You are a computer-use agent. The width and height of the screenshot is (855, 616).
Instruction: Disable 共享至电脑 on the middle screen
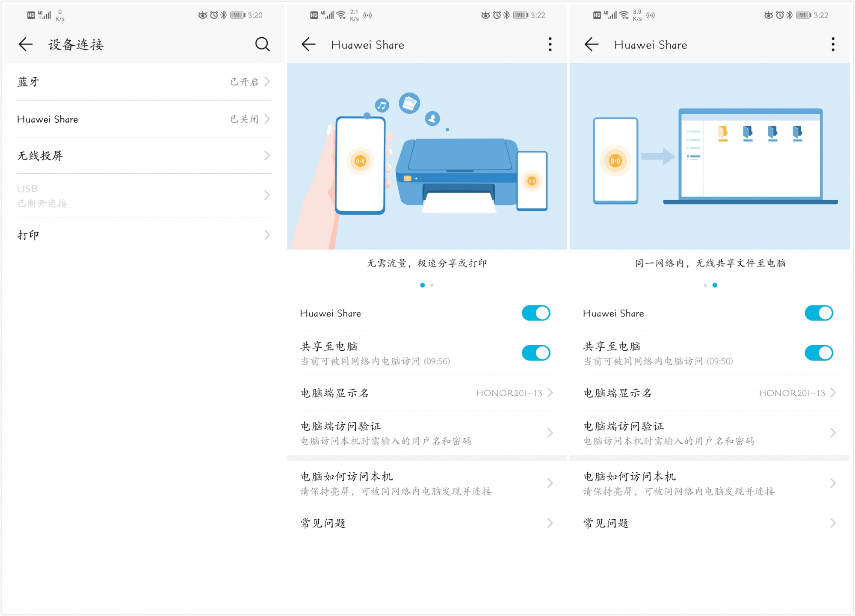(x=536, y=352)
